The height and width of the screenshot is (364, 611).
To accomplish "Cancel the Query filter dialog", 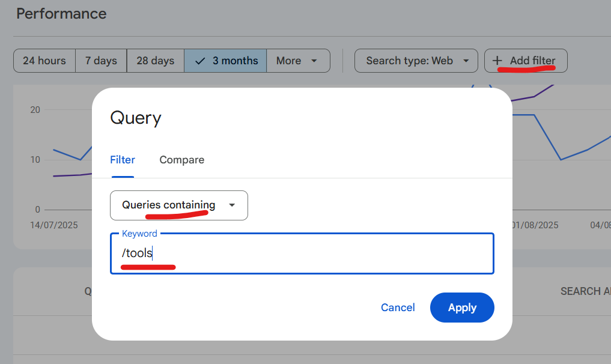I will coord(398,308).
